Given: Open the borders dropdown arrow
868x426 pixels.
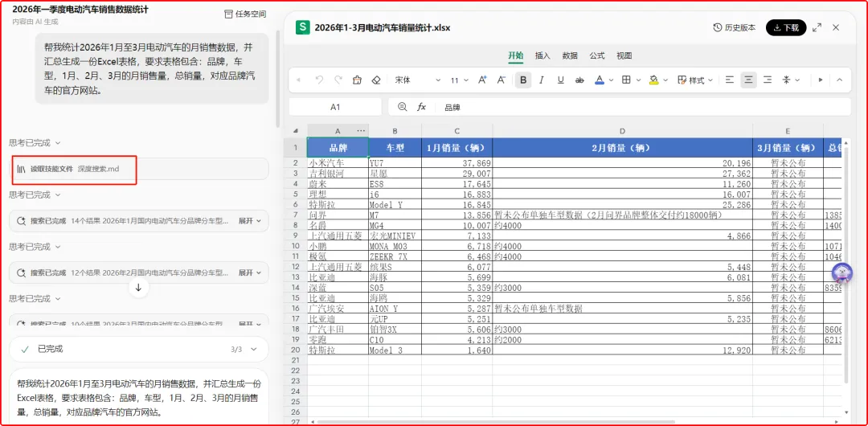Looking at the screenshot, I should [x=639, y=80].
